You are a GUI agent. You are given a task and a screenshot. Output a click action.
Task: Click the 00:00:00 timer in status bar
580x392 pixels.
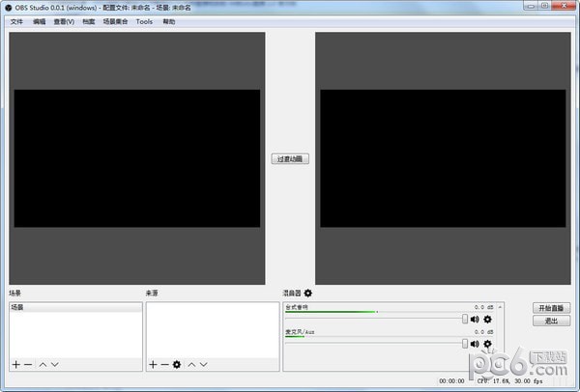click(451, 381)
